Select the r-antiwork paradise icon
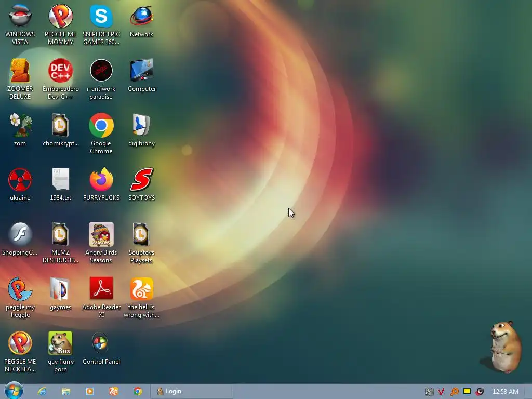The image size is (532, 399). 101,79
